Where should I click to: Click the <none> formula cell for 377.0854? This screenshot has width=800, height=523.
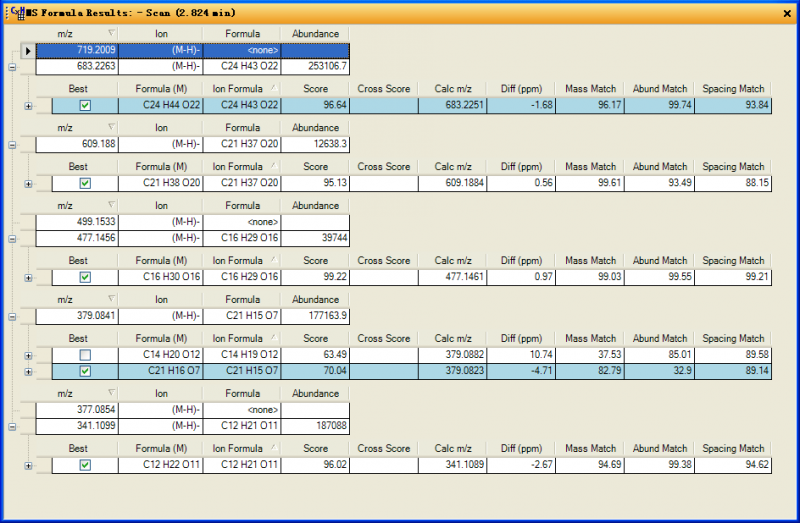(x=242, y=410)
